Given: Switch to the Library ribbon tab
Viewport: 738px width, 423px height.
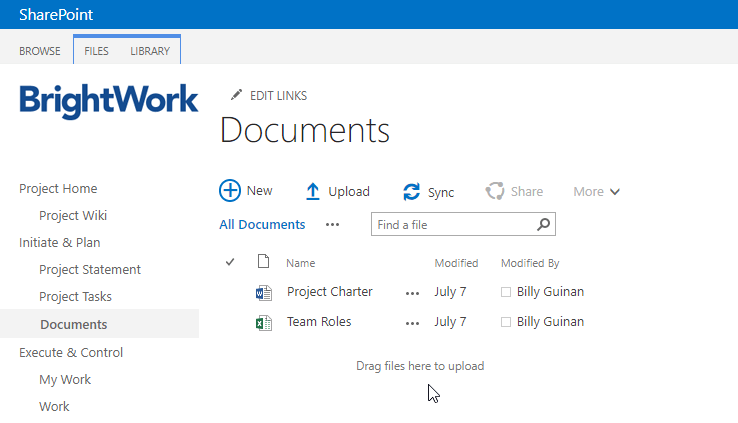Looking at the screenshot, I should pyautogui.click(x=150, y=51).
